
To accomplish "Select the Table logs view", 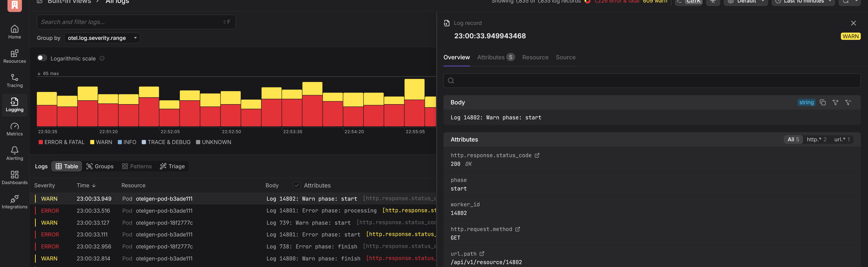I will point(67,166).
